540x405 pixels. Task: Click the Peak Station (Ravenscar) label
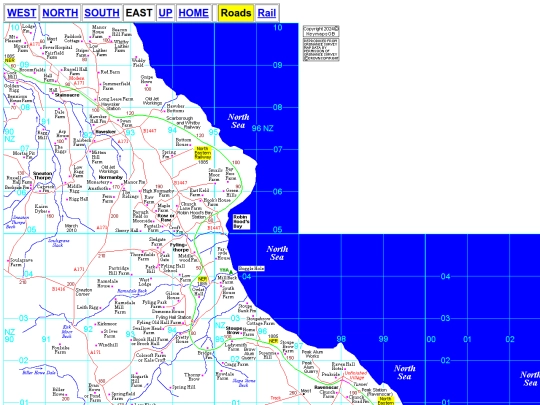(377, 392)
